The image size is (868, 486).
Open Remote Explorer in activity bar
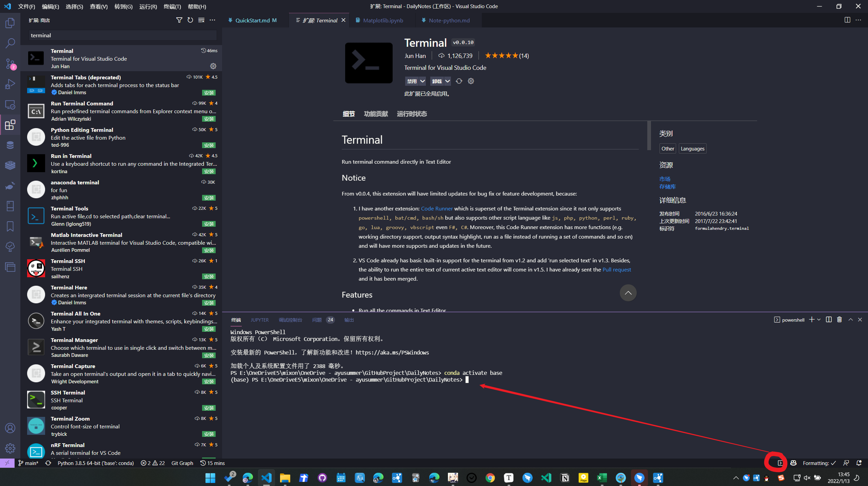point(10,105)
